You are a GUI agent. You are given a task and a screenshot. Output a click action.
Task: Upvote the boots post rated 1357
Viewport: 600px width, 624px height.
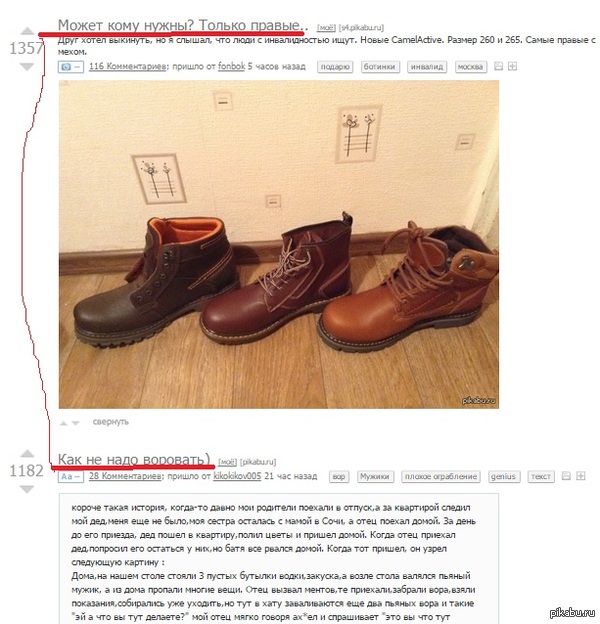coord(27,31)
